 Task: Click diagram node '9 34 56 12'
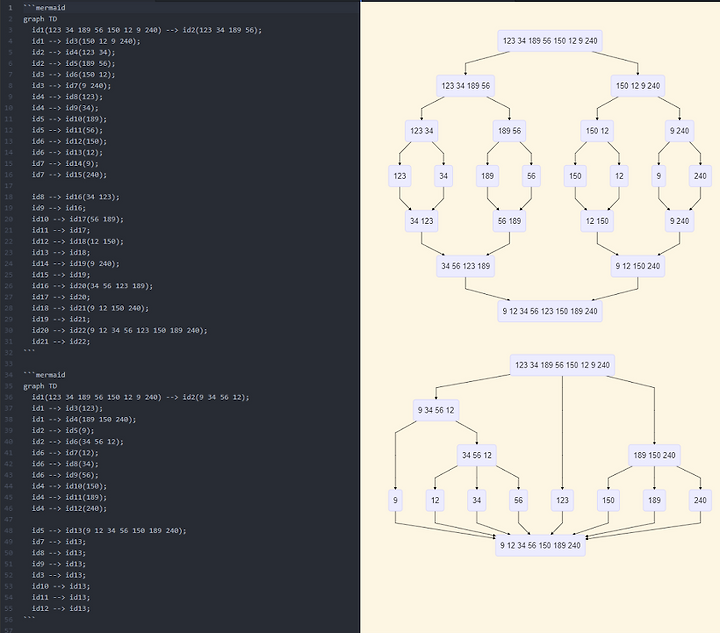[436, 410]
